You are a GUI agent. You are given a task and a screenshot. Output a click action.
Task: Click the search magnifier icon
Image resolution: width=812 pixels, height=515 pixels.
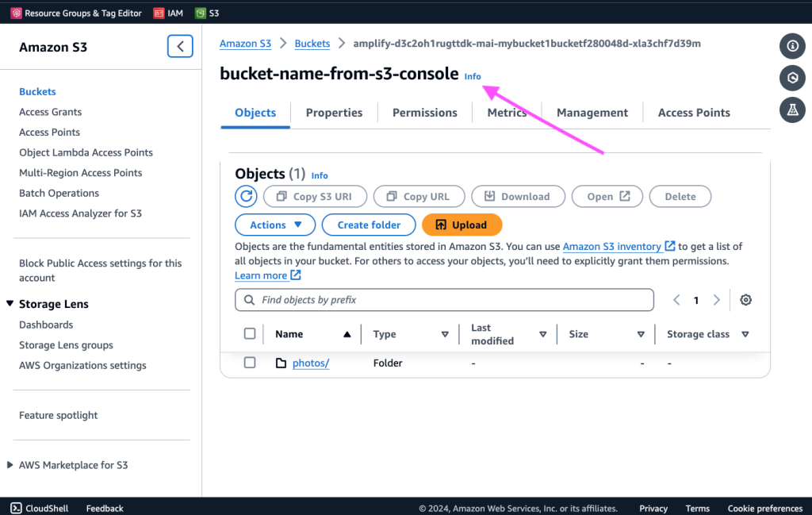249,300
